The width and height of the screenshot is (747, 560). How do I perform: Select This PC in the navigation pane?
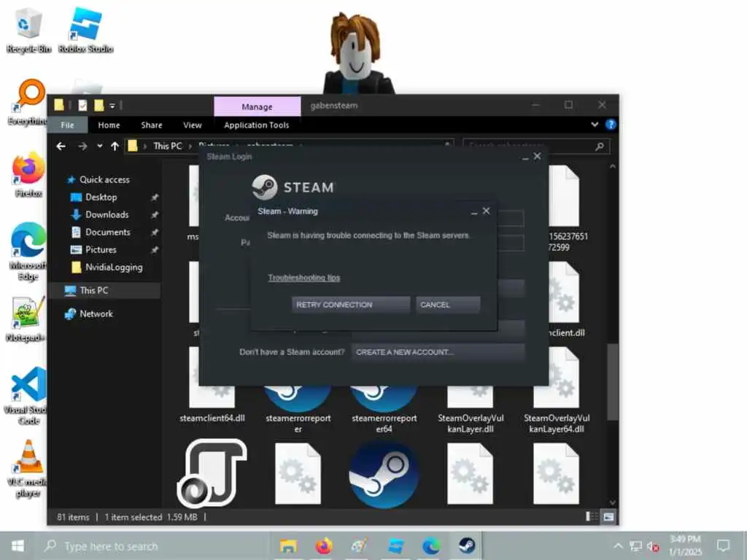click(94, 290)
